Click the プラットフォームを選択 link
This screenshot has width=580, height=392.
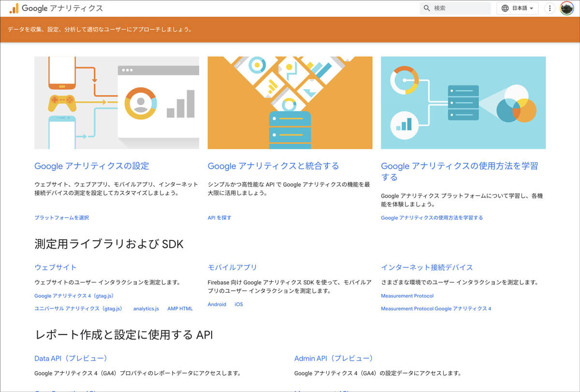pos(61,218)
